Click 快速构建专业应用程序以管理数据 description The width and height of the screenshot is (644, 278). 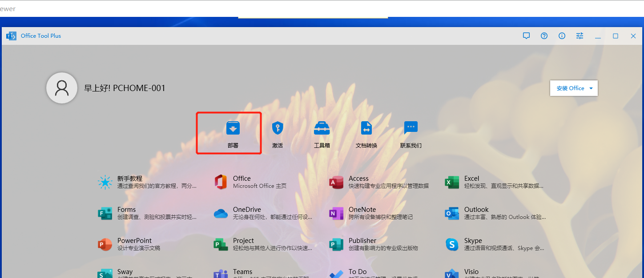tap(389, 186)
